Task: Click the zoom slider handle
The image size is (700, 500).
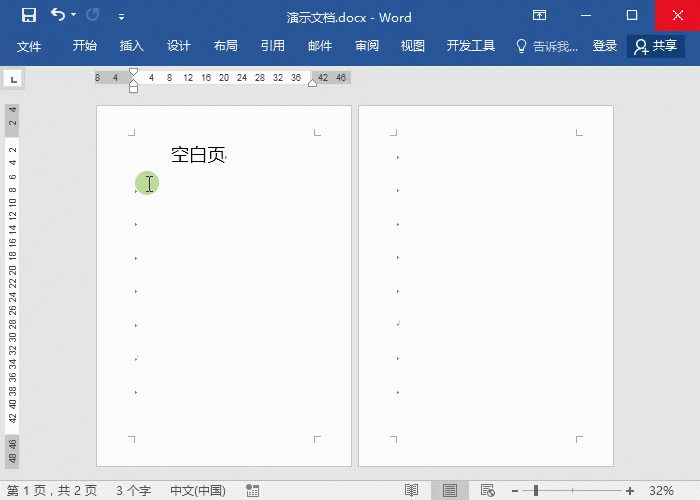Action: point(536,491)
